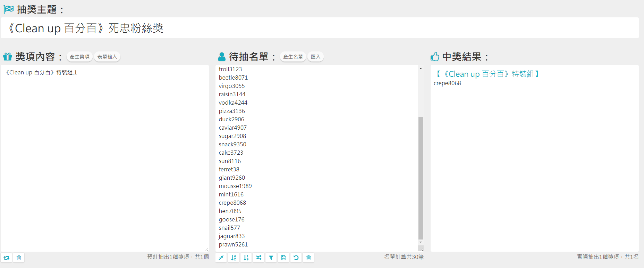Click the name list scrollbar thumb
Screen dimensions: 644x268
[x=421, y=178]
